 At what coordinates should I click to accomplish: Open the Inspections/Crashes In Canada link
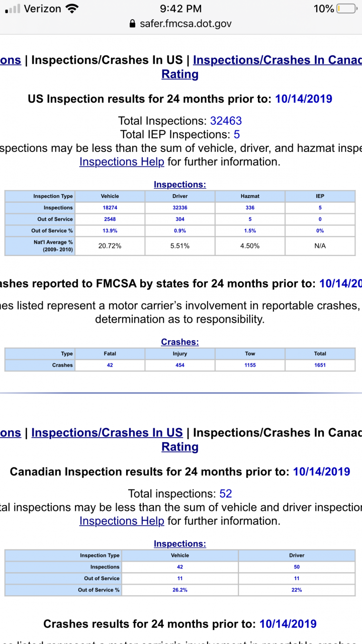point(277,60)
